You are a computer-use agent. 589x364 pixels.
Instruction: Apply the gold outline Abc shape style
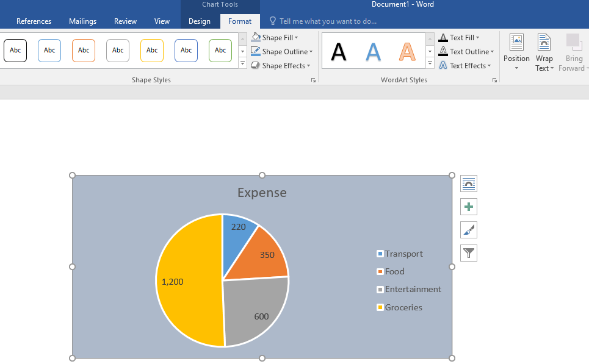coord(152,50)
